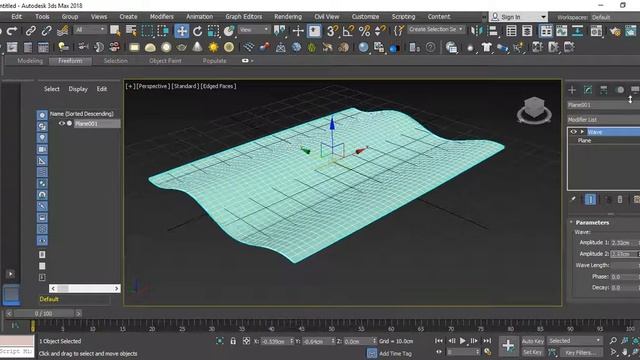Go to the start frame button
Screen dimensions: 640x360
[439, 340]
